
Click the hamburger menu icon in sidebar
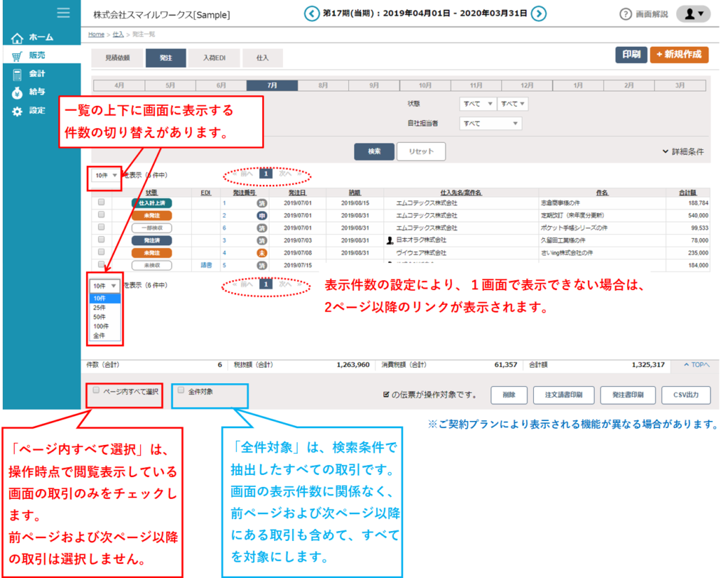(x=63, y=12)
